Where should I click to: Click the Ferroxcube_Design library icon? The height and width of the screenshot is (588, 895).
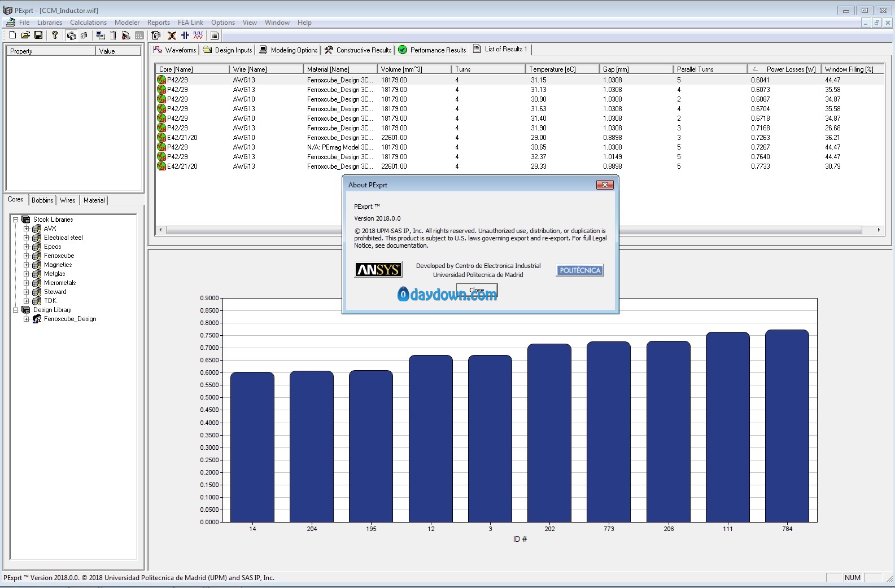click(x=37, y=319)
